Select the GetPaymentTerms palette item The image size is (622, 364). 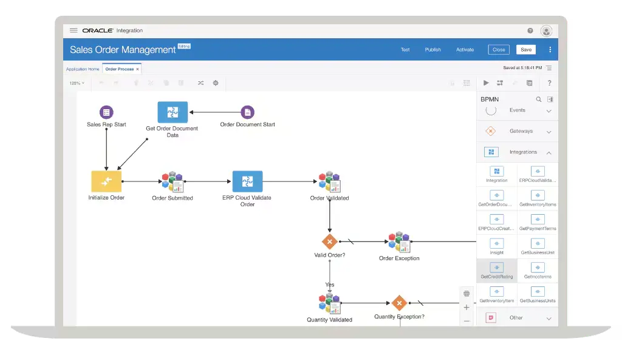pos(538,223)
